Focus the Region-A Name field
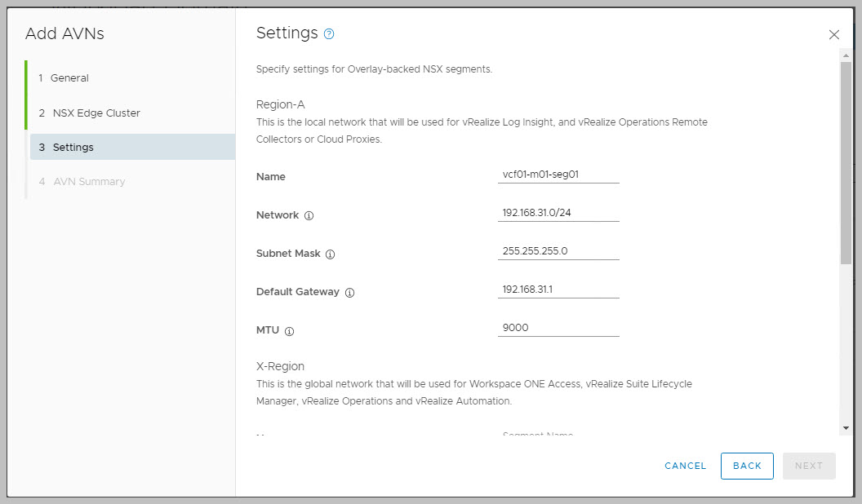The height and width of the screenshot is (504, 862). [558, 175]
